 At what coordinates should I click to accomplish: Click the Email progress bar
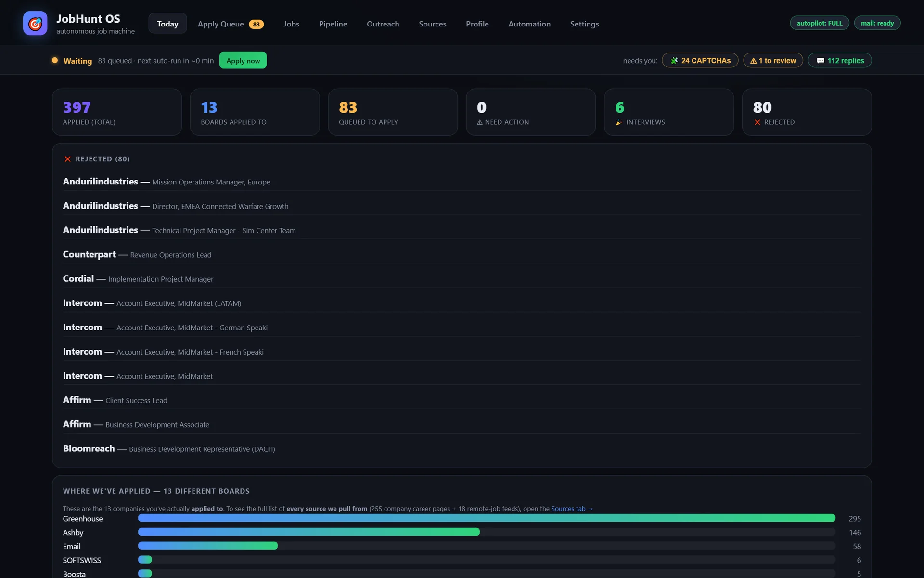click(x=487, y=546)
